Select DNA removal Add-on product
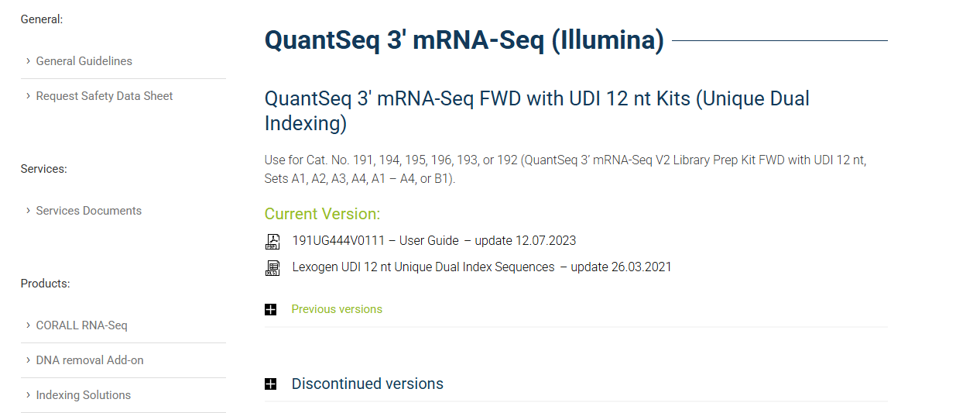The height and width of the screenshot is (413, 980). click(90, 360)
